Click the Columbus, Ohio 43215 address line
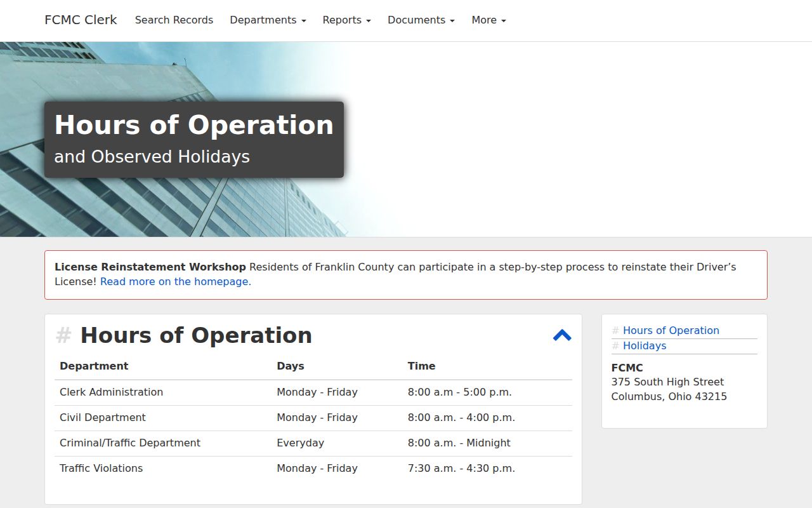The height and width of the screenshot is (508, 812). (669, 396)
